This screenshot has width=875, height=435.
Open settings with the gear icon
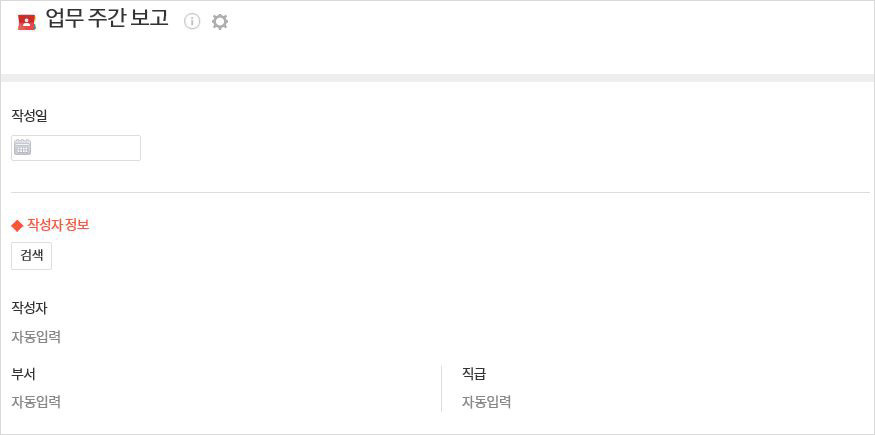tap(220, 21)
